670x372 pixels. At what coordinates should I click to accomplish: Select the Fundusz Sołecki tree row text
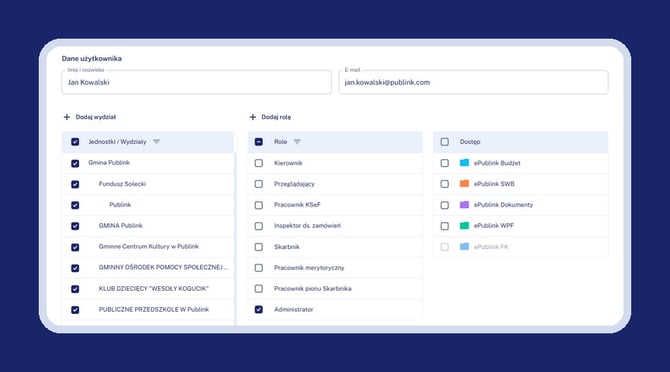click(x=122, y=184)
